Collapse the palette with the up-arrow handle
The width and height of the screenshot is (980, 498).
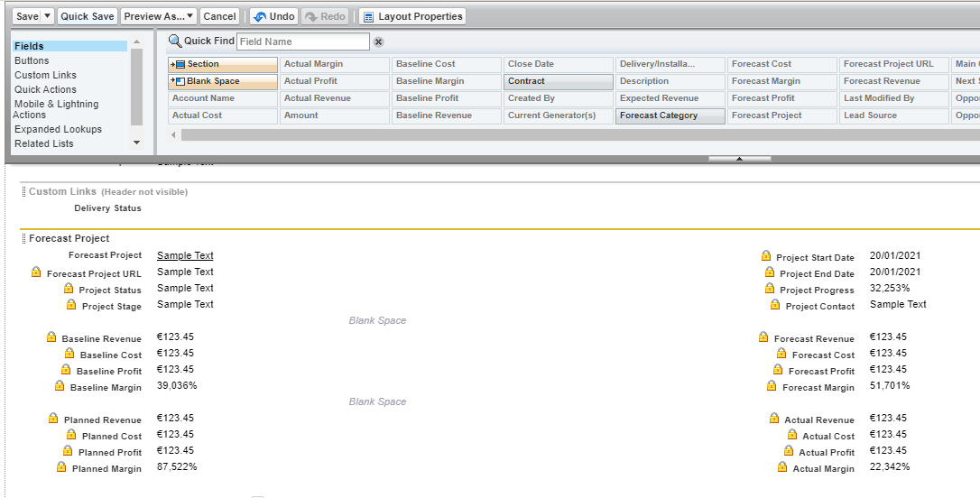(x=739, y=159)
